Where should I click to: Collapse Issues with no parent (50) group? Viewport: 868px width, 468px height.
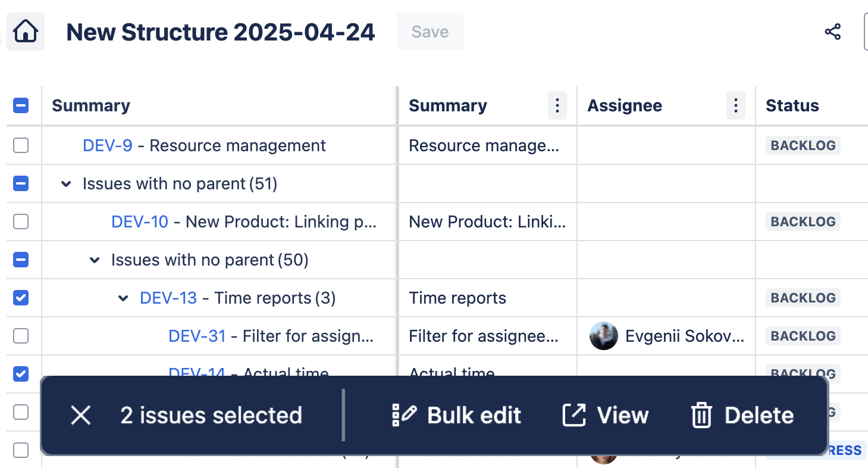pos(95,260)
